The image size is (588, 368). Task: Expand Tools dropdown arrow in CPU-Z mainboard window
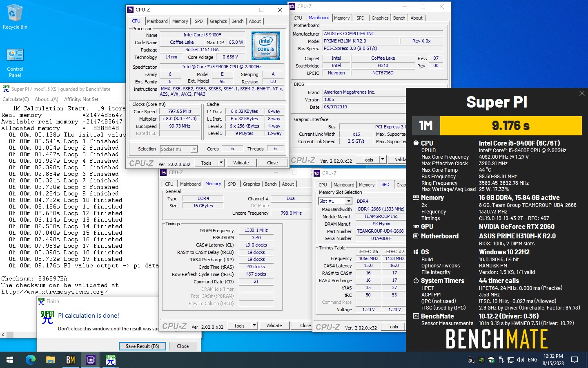[x=383, y=159]
